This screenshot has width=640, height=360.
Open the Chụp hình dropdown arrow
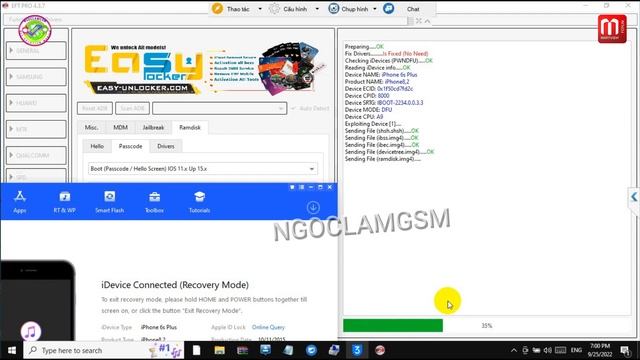pos(375,9)
